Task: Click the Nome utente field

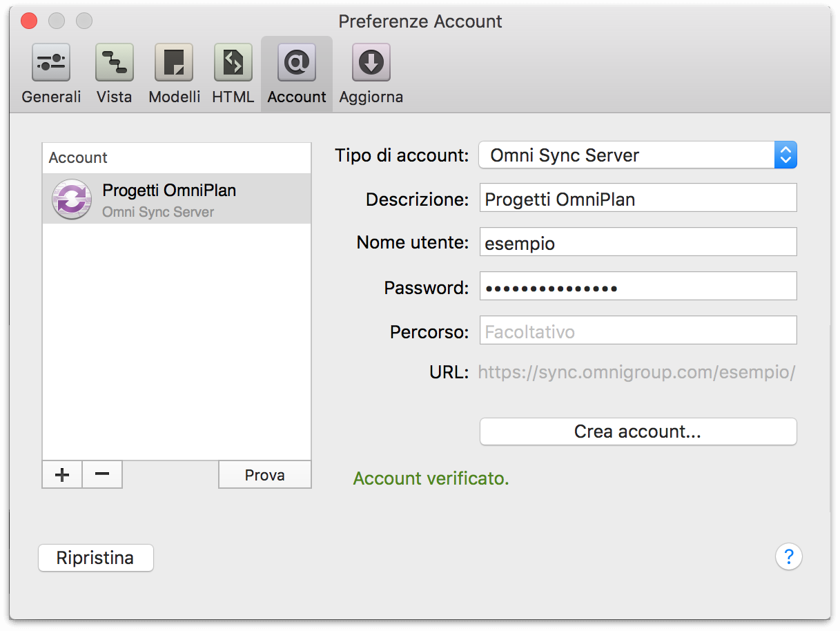Action: [x=637, y=242]
